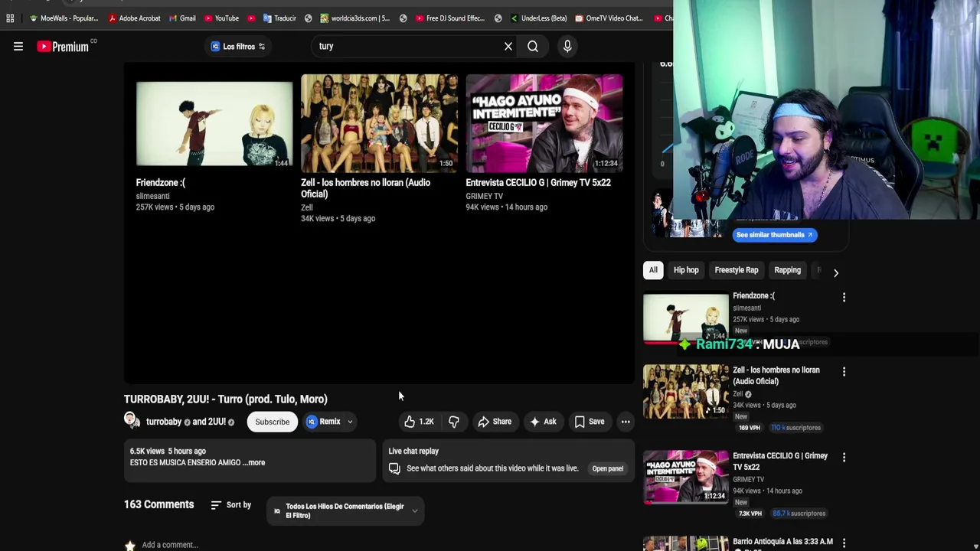Open Free DJ Sound Effects bookmark
The width and height of the screenshot is (980, 551).
[x=451, y=18]
